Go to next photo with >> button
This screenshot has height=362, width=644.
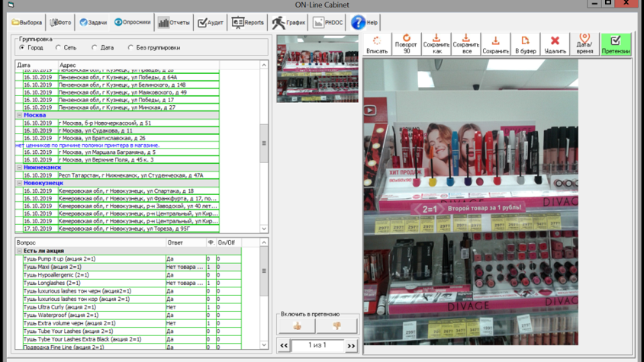click(351, 345)
